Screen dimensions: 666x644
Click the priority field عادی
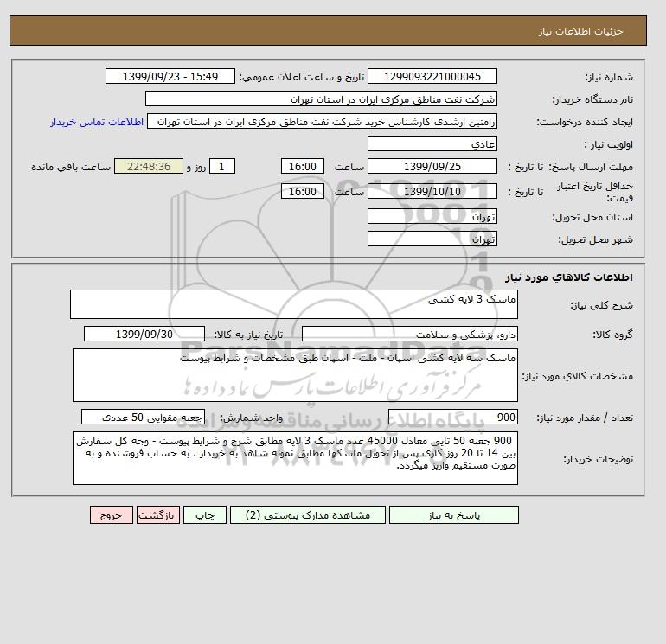(432, 143)
